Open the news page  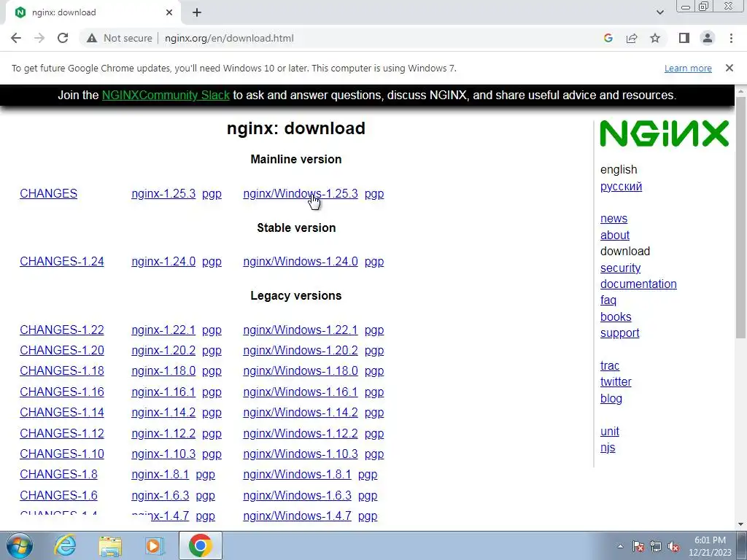pyautogui.click(x=614, y=218)
